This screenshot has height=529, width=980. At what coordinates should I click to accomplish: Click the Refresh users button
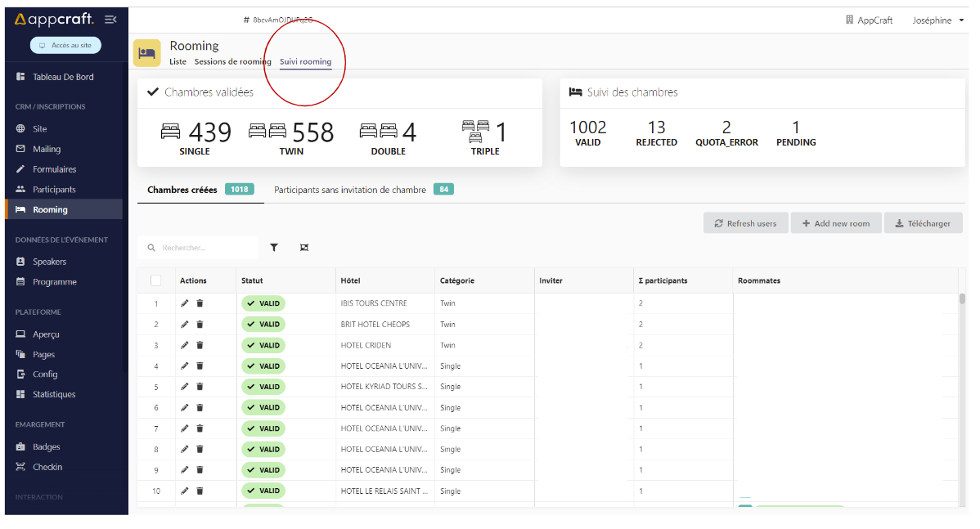745,223
